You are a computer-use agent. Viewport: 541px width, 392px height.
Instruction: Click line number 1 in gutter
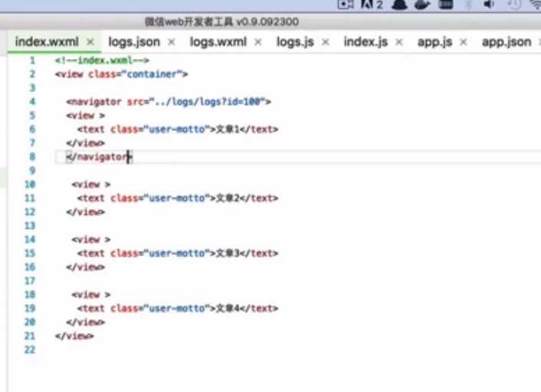(x=32, y=60)
